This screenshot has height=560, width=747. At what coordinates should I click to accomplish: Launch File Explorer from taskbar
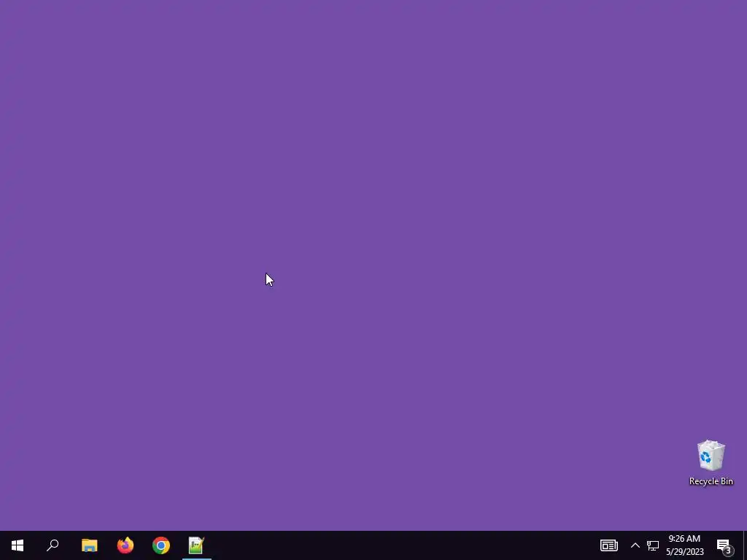(x=90, y=545)
